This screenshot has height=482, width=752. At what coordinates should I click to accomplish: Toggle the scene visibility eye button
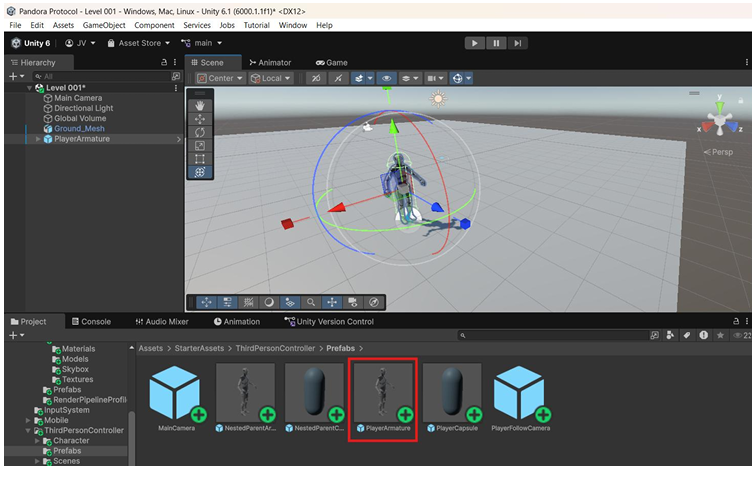coord(387,78)
